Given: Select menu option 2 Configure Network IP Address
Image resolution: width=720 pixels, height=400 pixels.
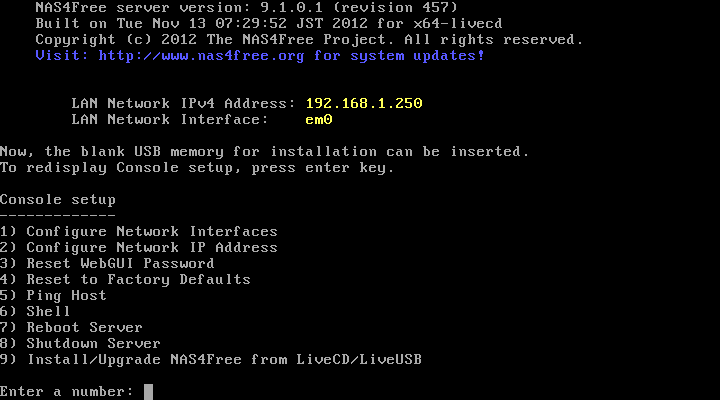Looking at the screenshot, I should click(x=139, y=248).
